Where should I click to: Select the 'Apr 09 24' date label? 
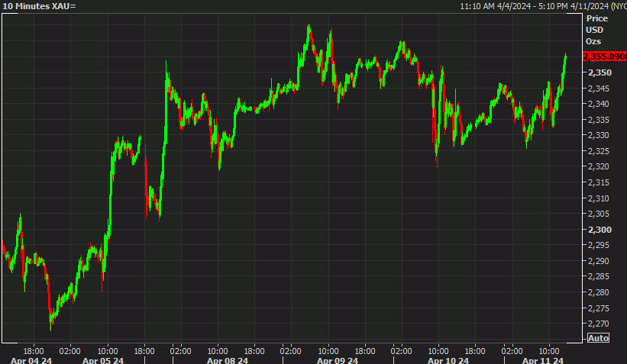338,360
